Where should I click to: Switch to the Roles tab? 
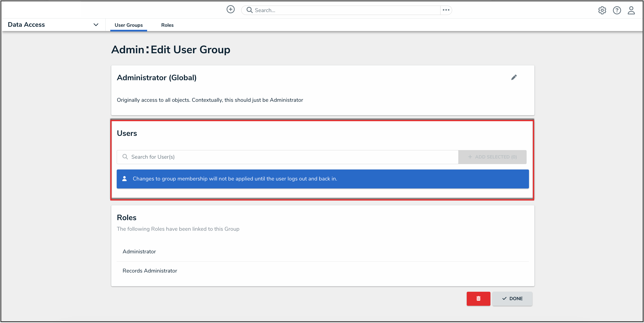pos(167,25)
